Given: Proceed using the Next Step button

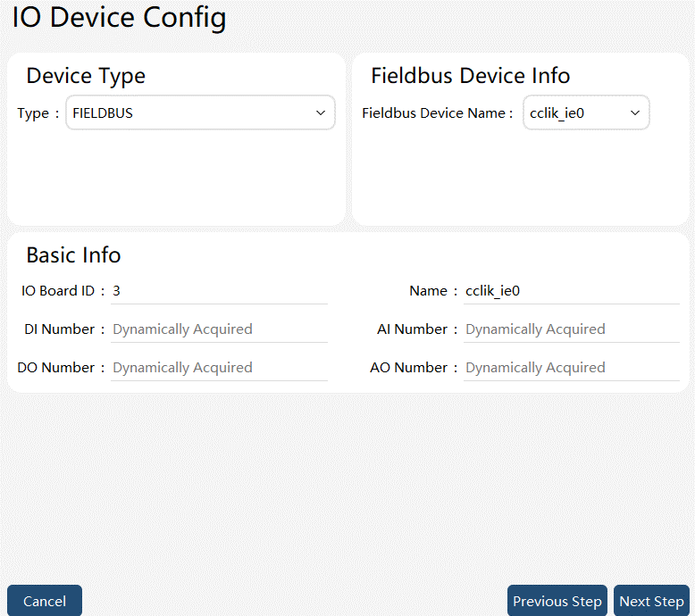Looking at the screenshot, I should point(651,601).
